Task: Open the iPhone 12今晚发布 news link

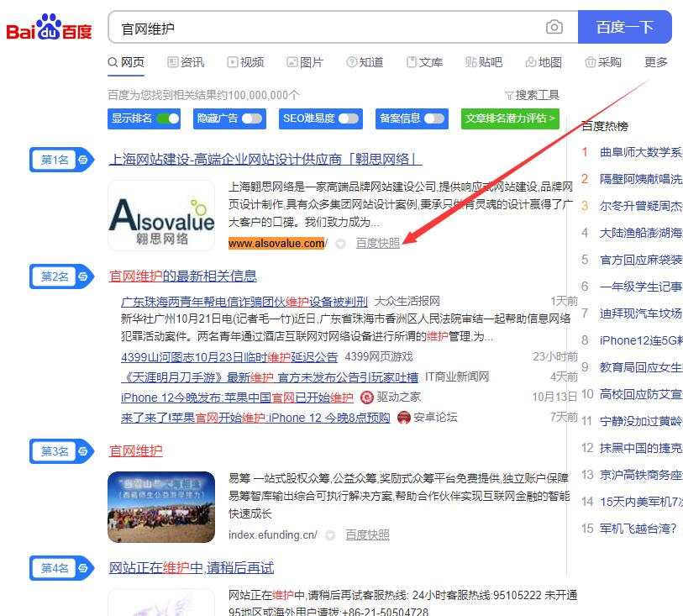Action: tap(238, 398)
